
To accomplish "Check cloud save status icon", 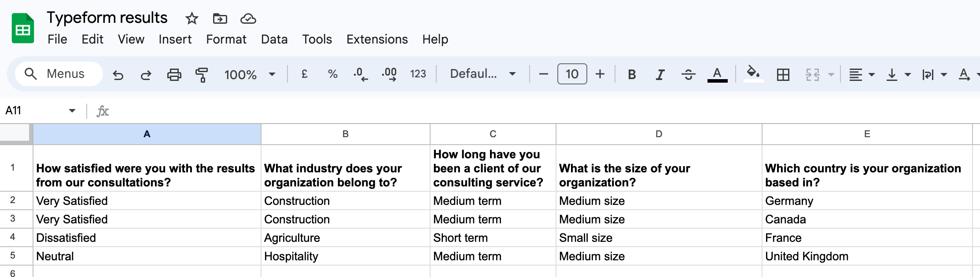I will tap(248, 18).
